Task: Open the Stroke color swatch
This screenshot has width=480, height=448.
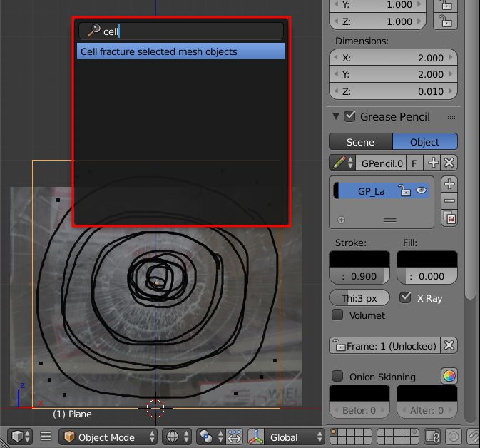Action: point(359,259)
